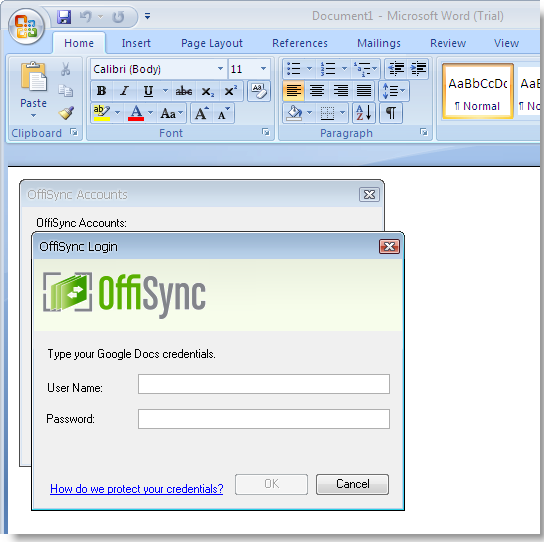
Task: Center the text
Action: pyautogui.click(x=317, y=91)
